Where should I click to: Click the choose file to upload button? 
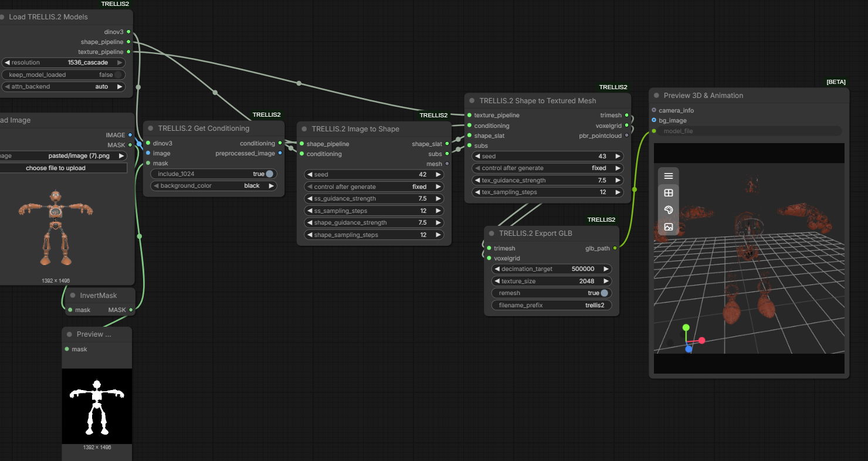point(63,168)
